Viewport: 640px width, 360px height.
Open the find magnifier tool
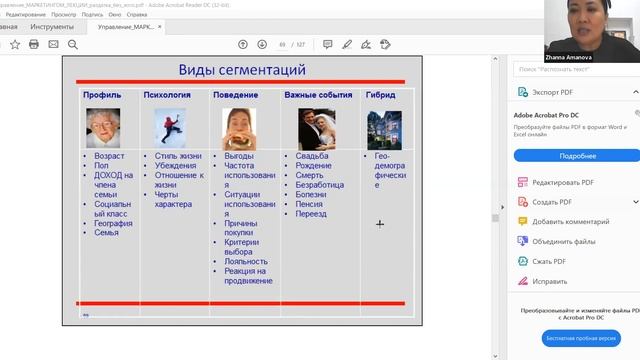coord(73,44)
